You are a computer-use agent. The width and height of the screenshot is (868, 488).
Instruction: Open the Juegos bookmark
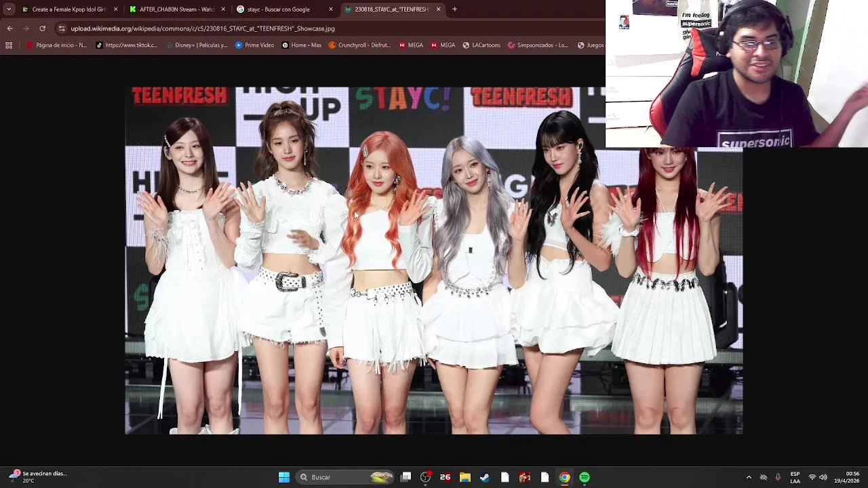590,45
